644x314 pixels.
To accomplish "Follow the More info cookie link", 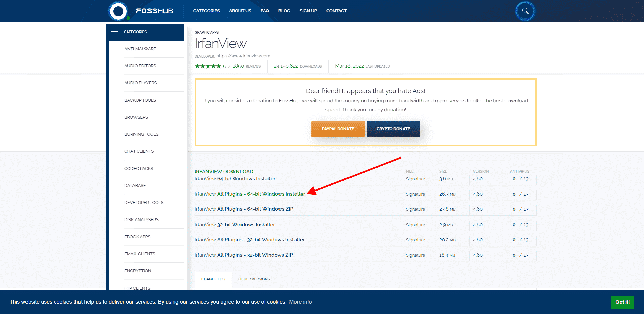I will (x=300, y=302).
